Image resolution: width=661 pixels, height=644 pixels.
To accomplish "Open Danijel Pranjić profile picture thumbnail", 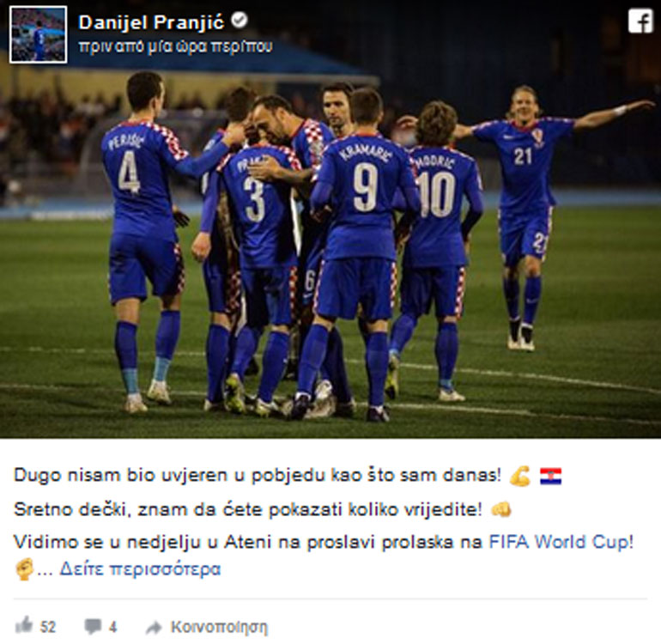I will 39,34.
